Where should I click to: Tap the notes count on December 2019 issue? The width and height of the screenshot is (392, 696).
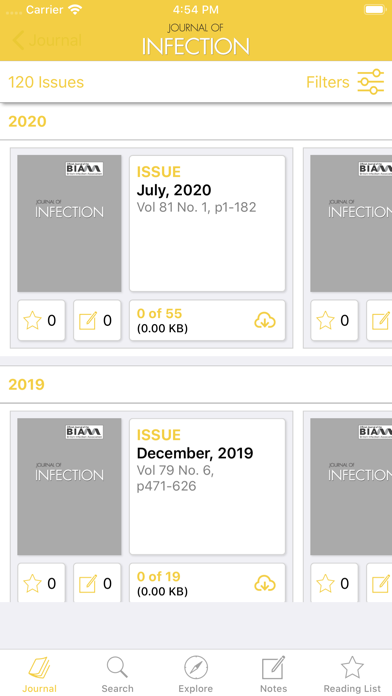click(x=97, y=583)
